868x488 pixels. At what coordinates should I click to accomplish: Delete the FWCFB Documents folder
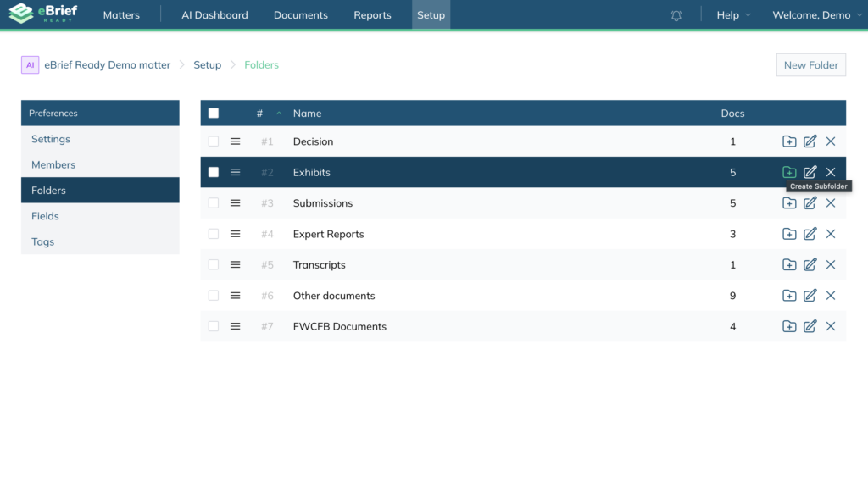pos(831,326)
